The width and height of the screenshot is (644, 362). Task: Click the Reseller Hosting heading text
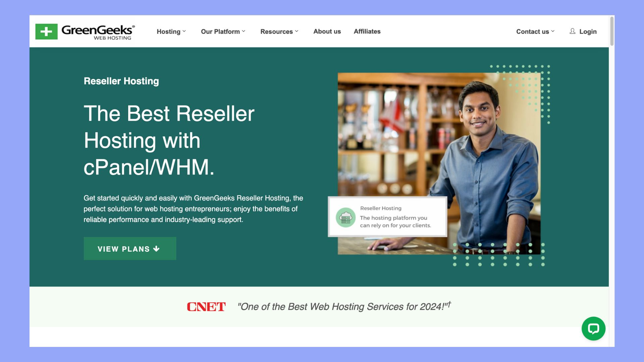[x=121, y=81]
